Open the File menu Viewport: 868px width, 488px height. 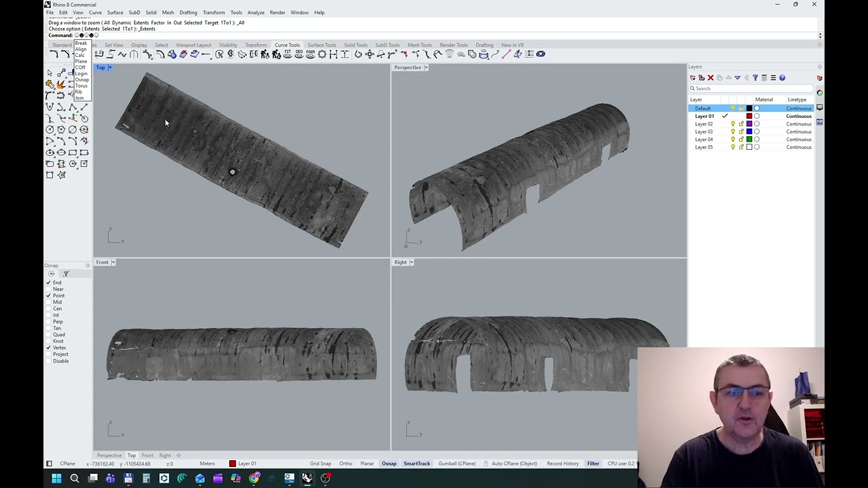tap(50, 12)
